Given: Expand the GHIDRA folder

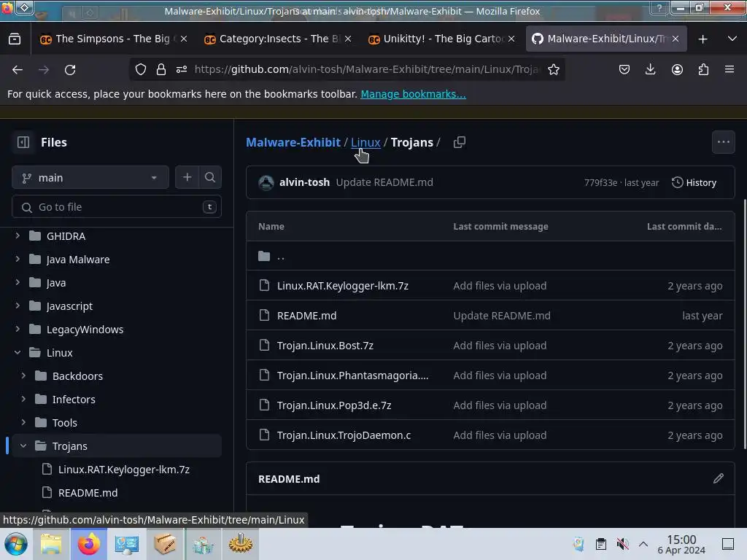Looking at the screenshot, I should (x=18, y=236).
